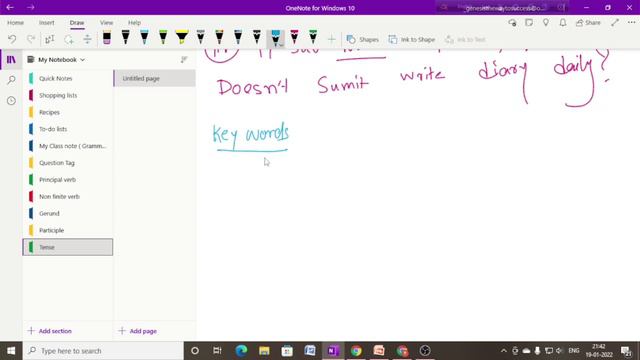
Task: Choose the Select Objects or Type Text tool
Action: coord(49,39)
